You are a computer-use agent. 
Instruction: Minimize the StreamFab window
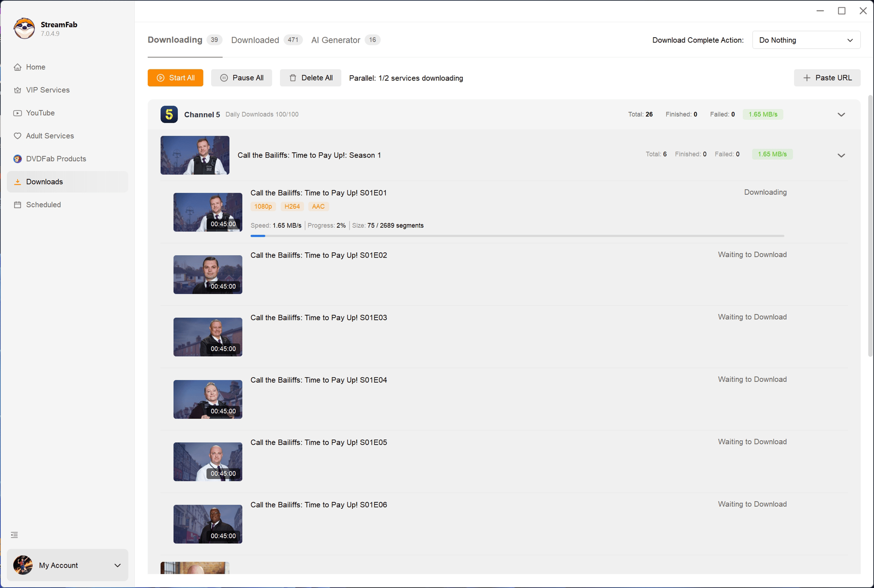pos(820,11)
